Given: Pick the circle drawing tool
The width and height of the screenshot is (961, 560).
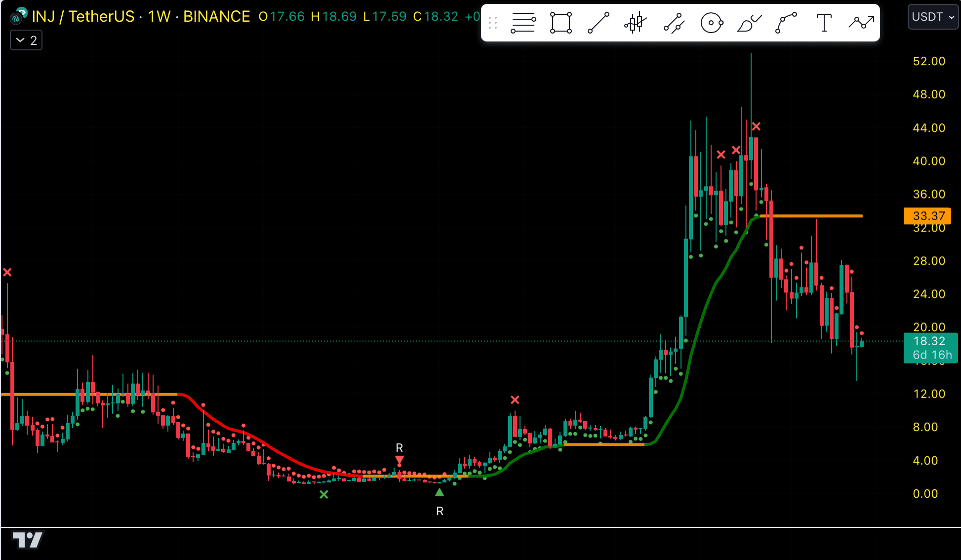Looking at the screenshot, I should (712, 23).
